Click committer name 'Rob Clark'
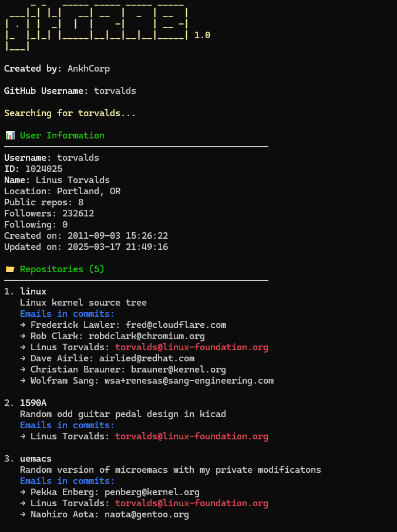 pos(55,336)
